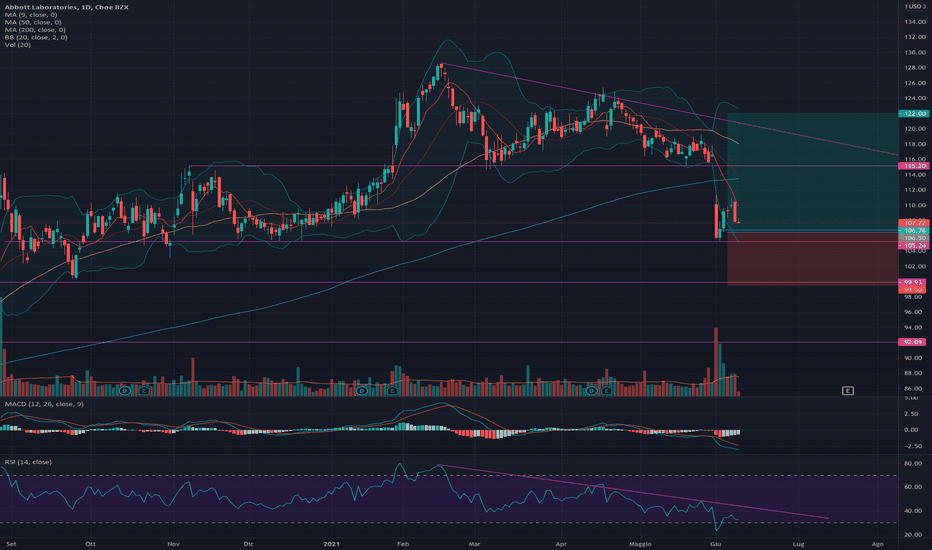Viewport: 932px width, 550px height.
Task: Click the Maggio label on time axis
Action: click(640, 544)
